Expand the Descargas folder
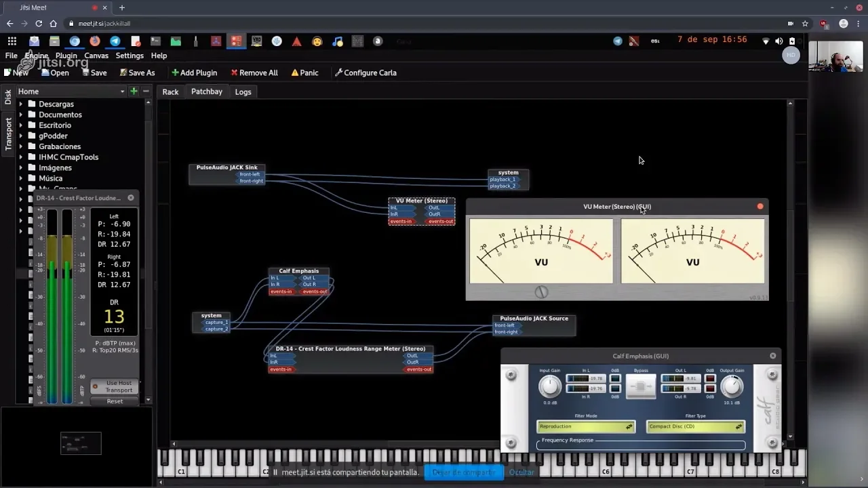This screenshot has height=488, width=868. point(21,104)
